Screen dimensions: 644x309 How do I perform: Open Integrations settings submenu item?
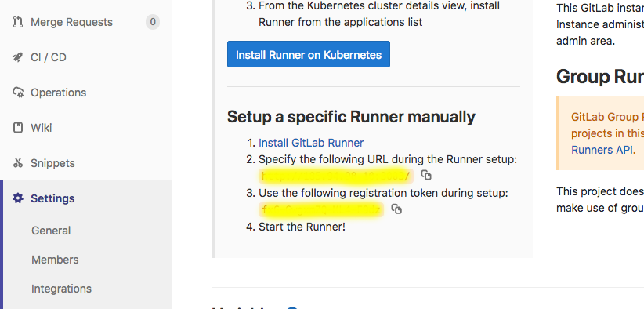coord(62,289)
